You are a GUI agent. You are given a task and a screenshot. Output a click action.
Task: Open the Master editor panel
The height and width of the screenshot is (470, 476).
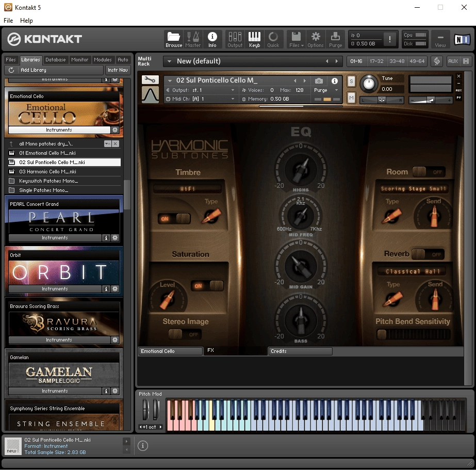[193, 40]
